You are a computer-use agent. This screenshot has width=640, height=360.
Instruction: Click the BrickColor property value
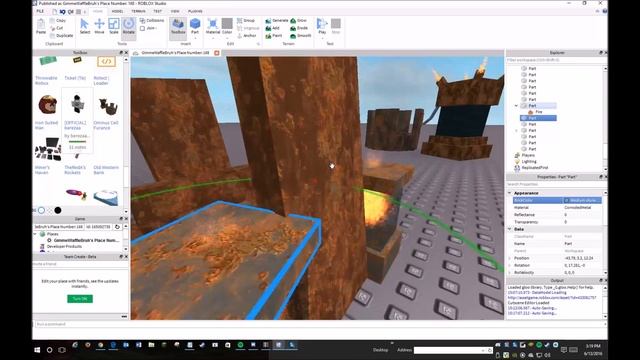click(x=582, y=200)
